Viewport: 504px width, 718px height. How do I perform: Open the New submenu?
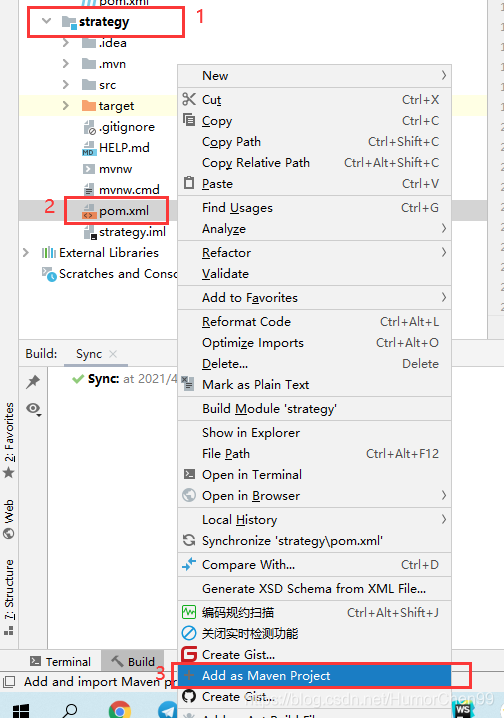[314, 76]
